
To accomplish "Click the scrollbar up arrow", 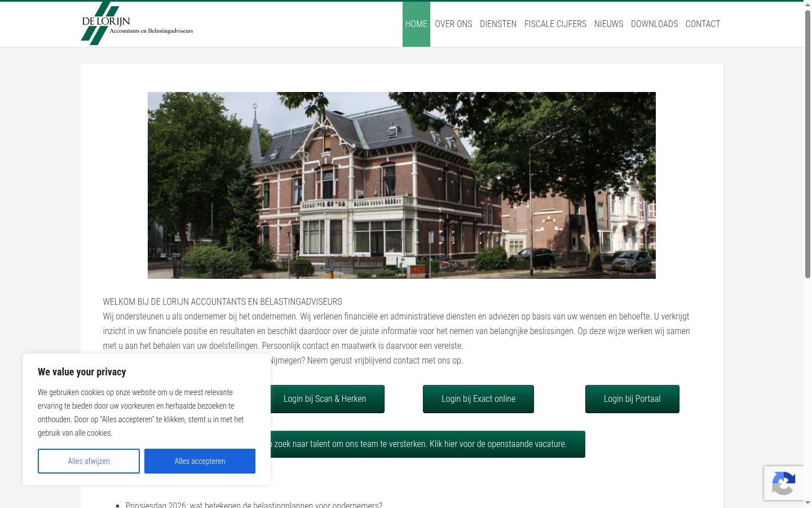I will click(x=807, y=5).
